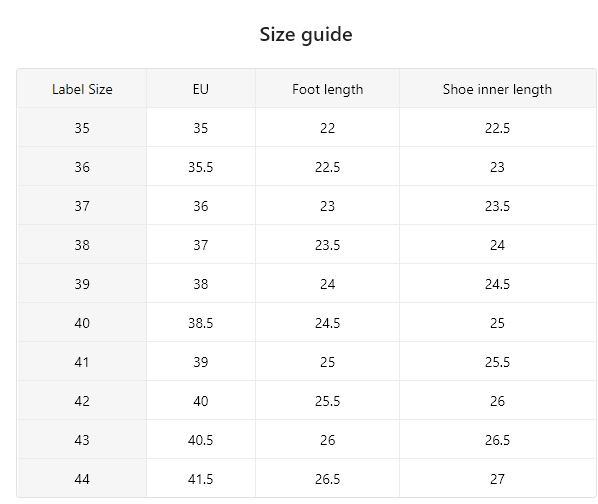Click the Foot length column header
598x504 pixels.
pos(327,89)
